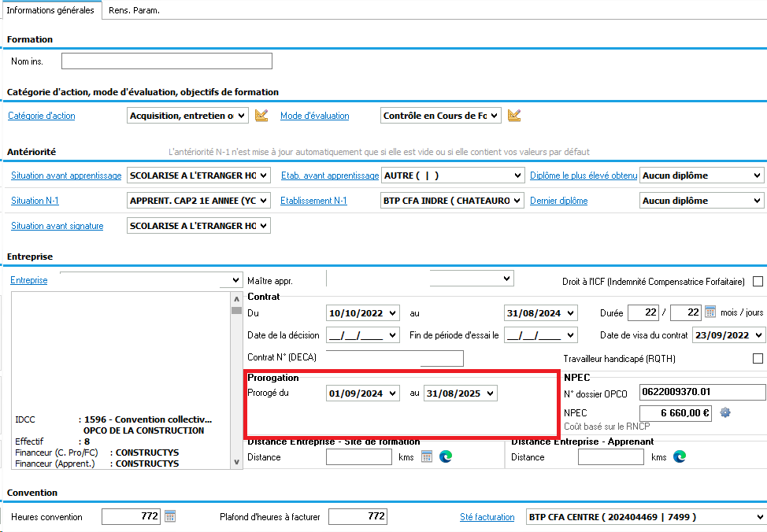Expand the Sté facturation combo box

758,517
